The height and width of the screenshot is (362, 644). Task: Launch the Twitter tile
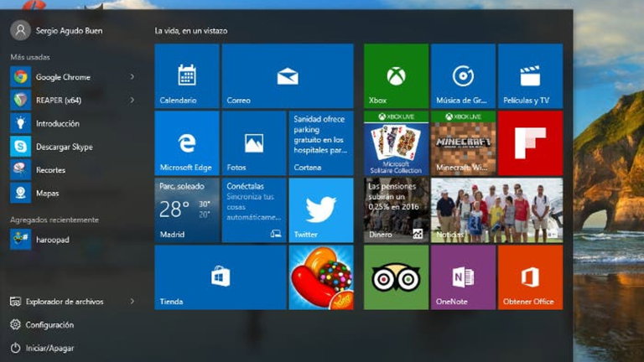(321, 210)
